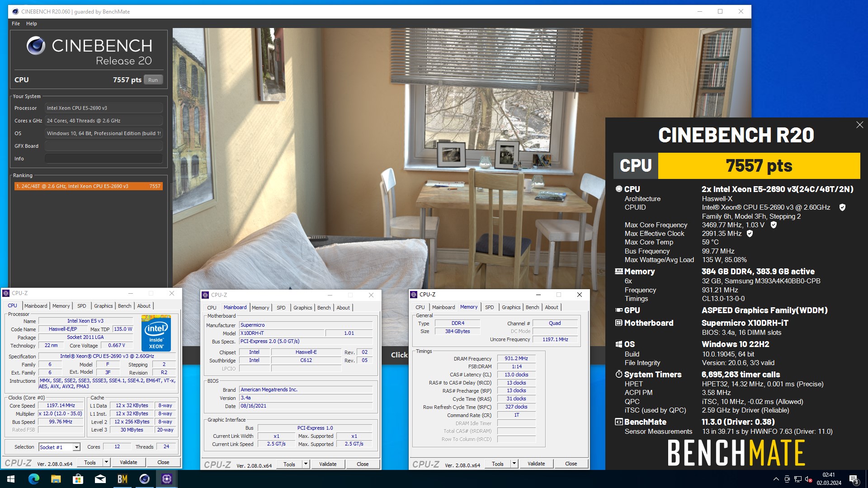The height and width of the screenshot is (488, 868).
Task: Switch to BenchMate taskbar icon
Action: pos(122,479)
